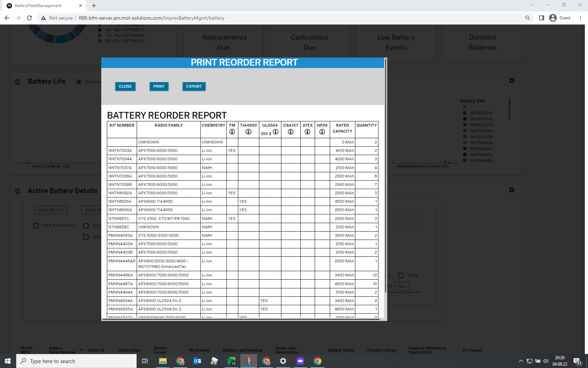The height and width of the screenshot is (368, 588).
Task: Close the reorder report dialog
Action: [125, 86]
